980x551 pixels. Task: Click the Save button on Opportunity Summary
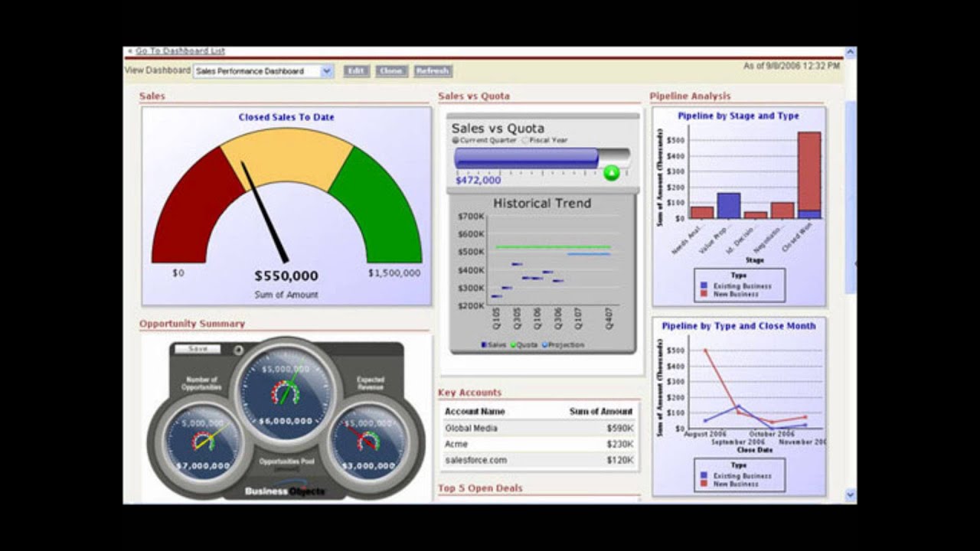[198, 349]
